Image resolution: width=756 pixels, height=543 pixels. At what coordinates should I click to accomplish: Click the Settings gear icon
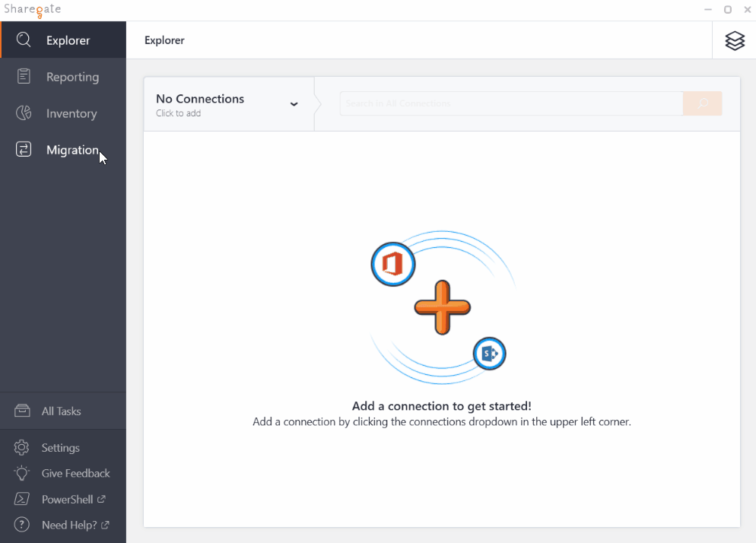click(x=22, y=447)
